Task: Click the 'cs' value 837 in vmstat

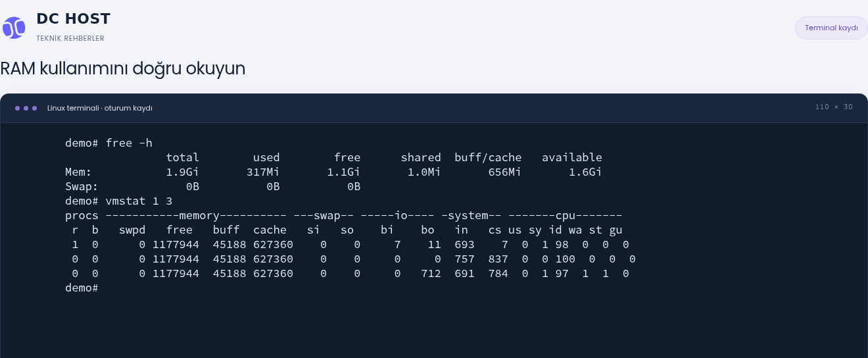Action: 498,259
